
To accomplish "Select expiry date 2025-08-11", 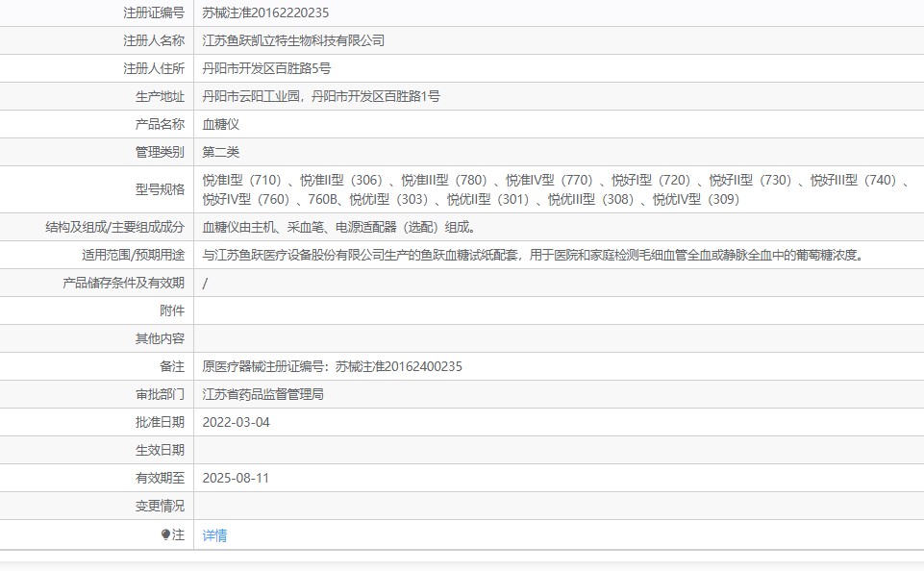I will tap(236, 478).
